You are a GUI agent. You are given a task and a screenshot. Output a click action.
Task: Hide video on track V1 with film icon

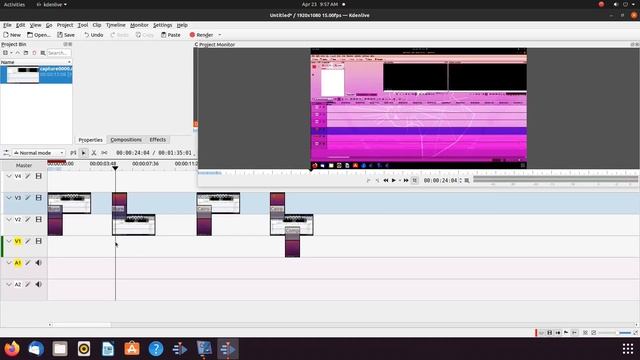point(39,241)
